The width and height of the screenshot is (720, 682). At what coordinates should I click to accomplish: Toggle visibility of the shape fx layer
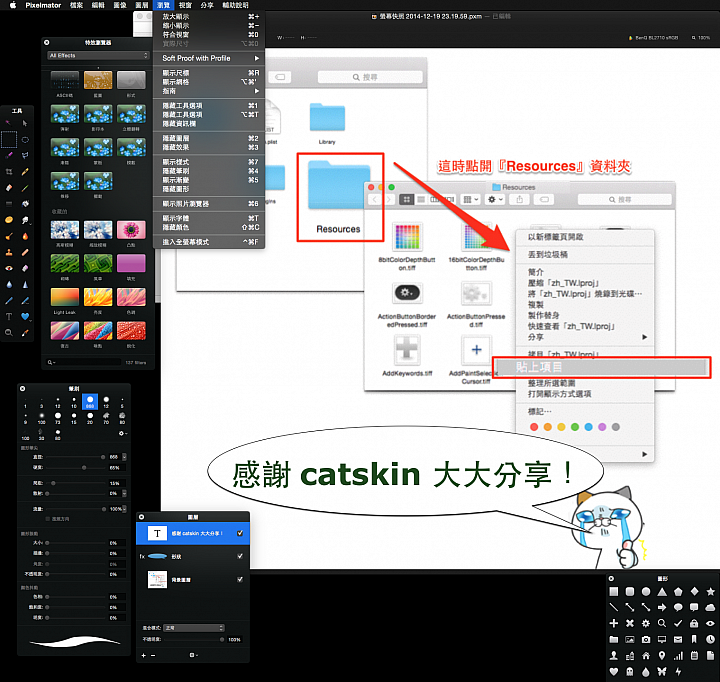tap(240, 556)
